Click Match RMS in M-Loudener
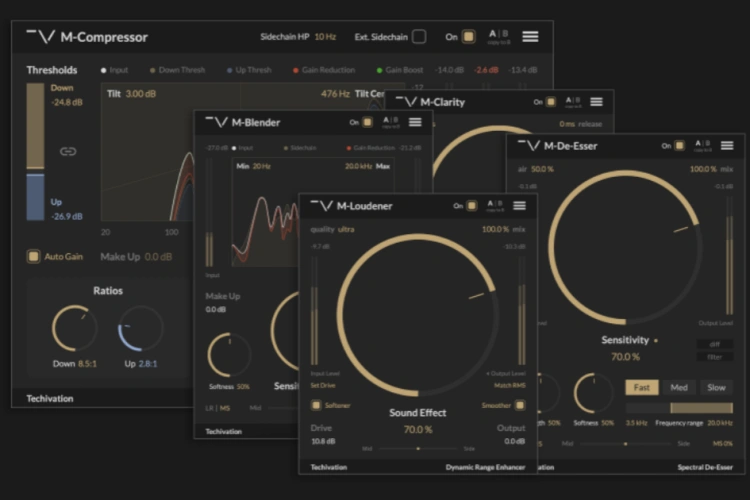 click(x=510, y=386)
